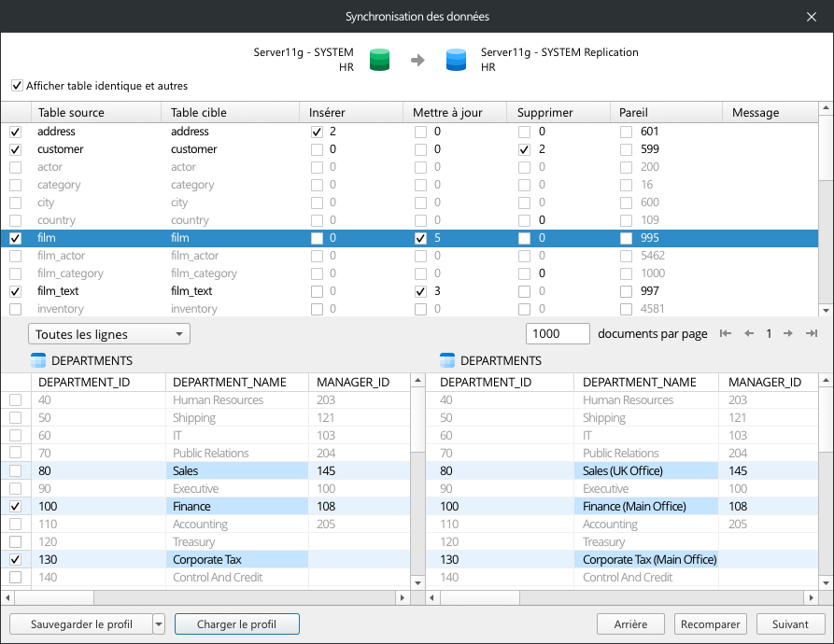This screenshot has height=644, width=834.
Task: Close the Synchronisation des données dialog
Action: pos(812,17)
